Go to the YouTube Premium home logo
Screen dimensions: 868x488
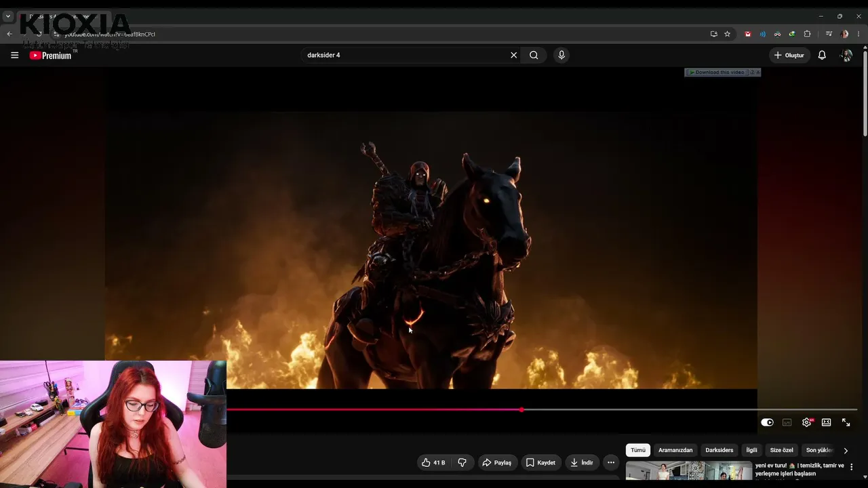click(x=50, y=56)
